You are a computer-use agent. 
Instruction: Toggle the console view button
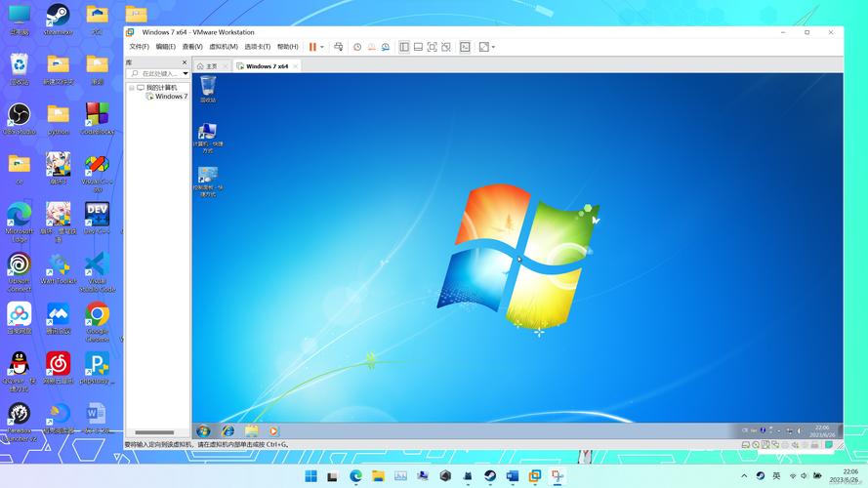(x=465, y=47)
